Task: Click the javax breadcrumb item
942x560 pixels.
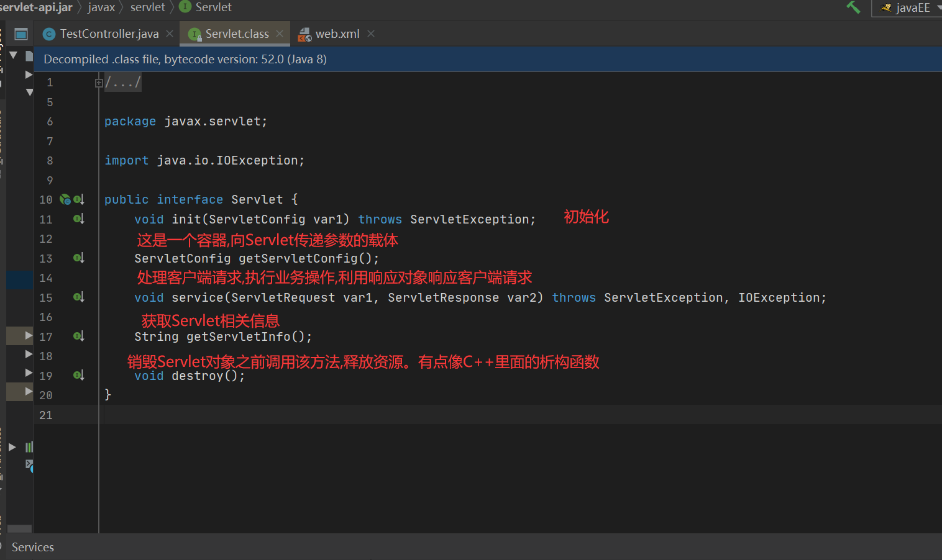Action: (x=101, y=7)
